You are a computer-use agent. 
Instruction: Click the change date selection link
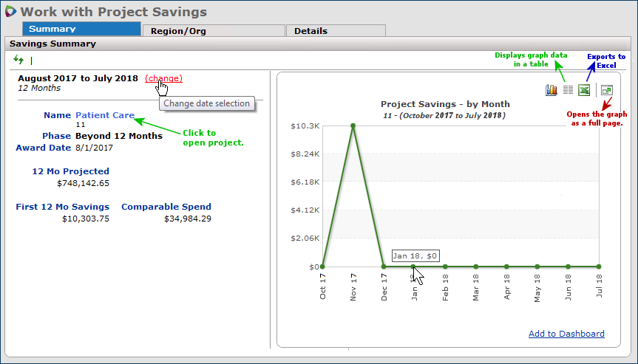coord(163,78)
